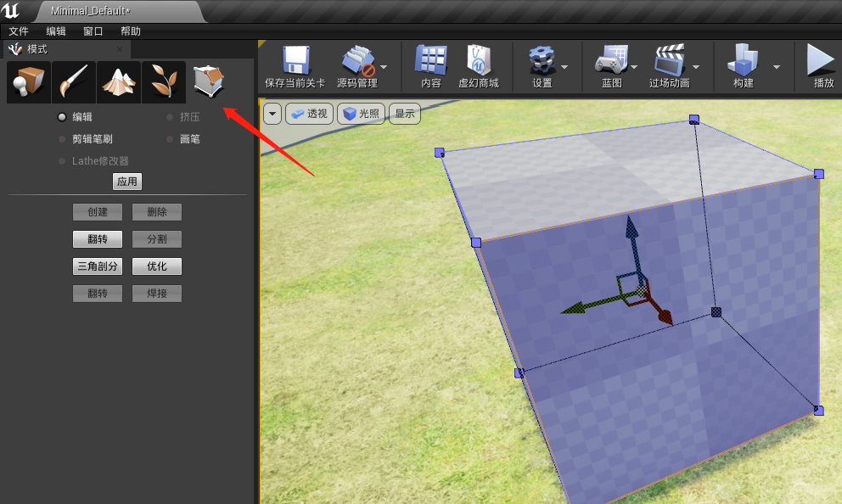The image size is (842, 504).
Task: Click 删除 button
Action: click(157, 212)
